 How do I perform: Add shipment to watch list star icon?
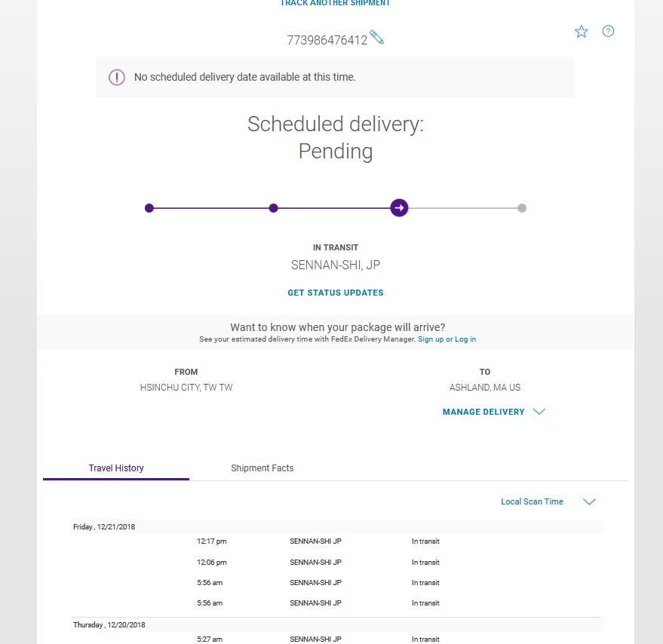[x=581, y=31]
